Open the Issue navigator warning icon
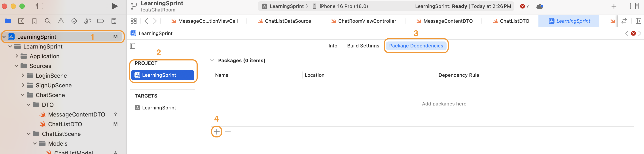Viewport: 644px width, 154px height. [x=61, y=21]
